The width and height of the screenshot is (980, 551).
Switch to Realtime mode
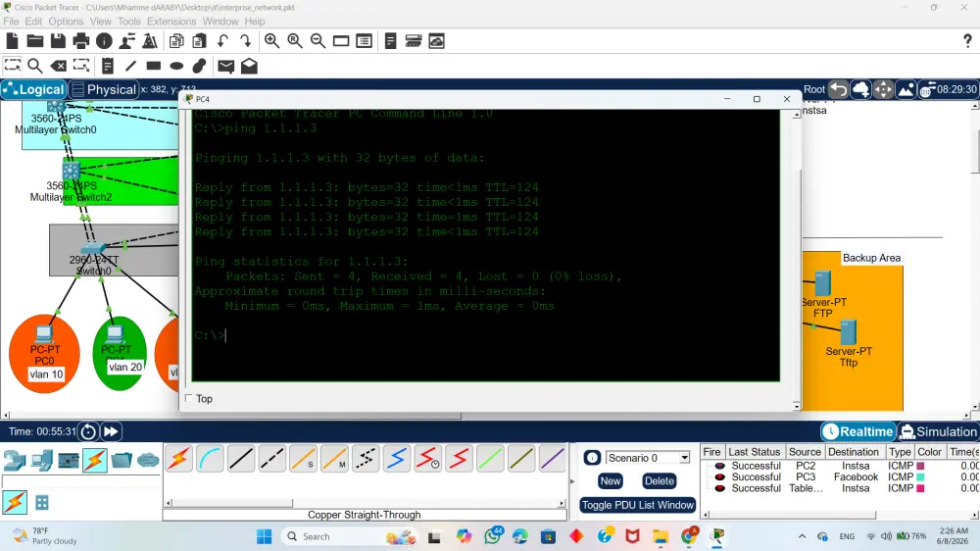(858, 431)
